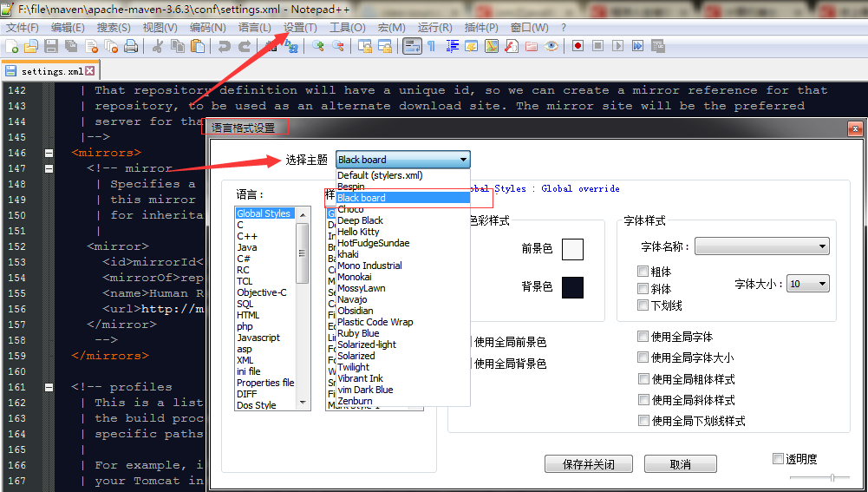This screenshot has width=868, height=492.
Task: Click the Stop recording macro icon
Action: coord(597,46)
